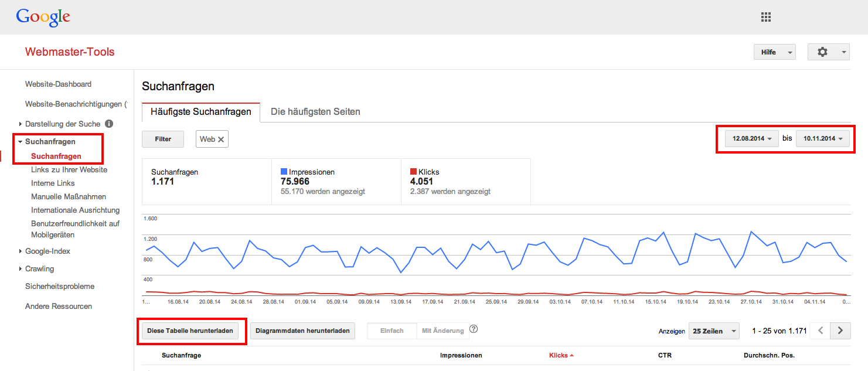Open the Hilfe dropdown

click(775, 52)
